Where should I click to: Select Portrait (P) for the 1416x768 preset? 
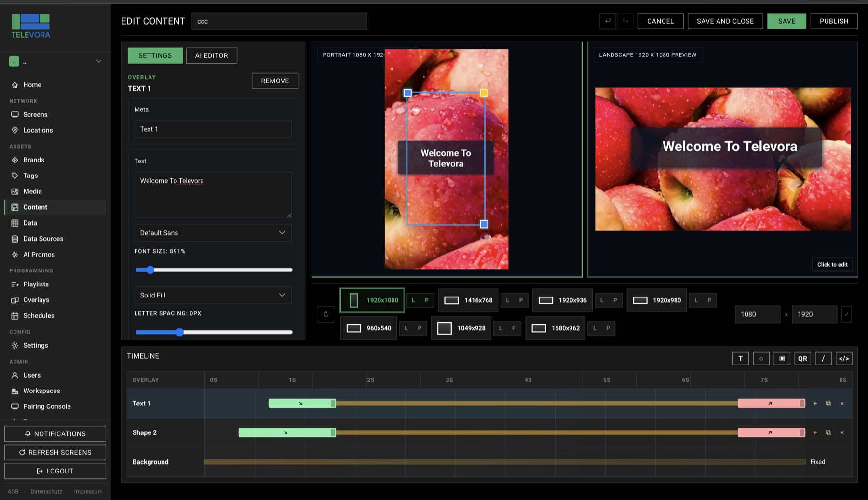521,300
